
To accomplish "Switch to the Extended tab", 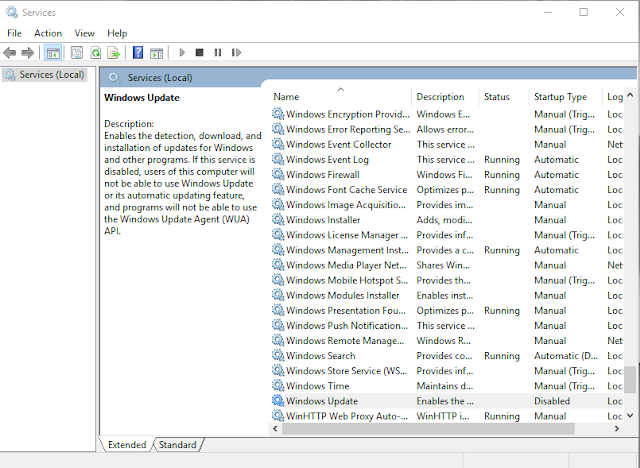I will tap(127, 445).
